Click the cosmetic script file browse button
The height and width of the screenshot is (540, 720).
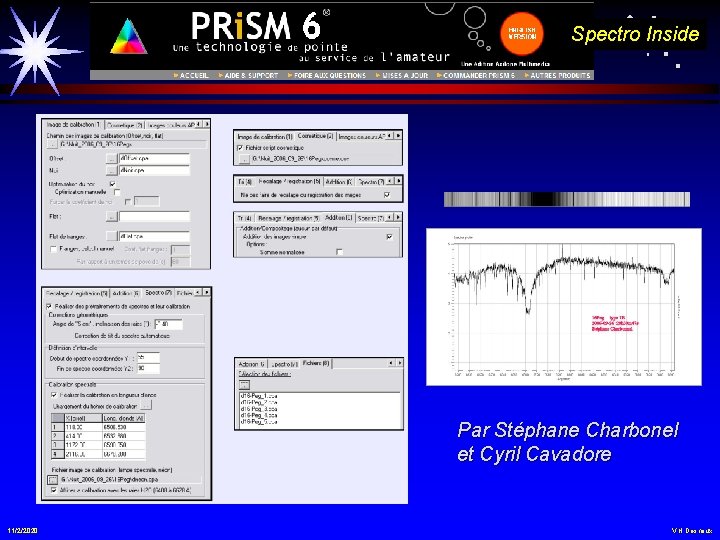(244, 159)
